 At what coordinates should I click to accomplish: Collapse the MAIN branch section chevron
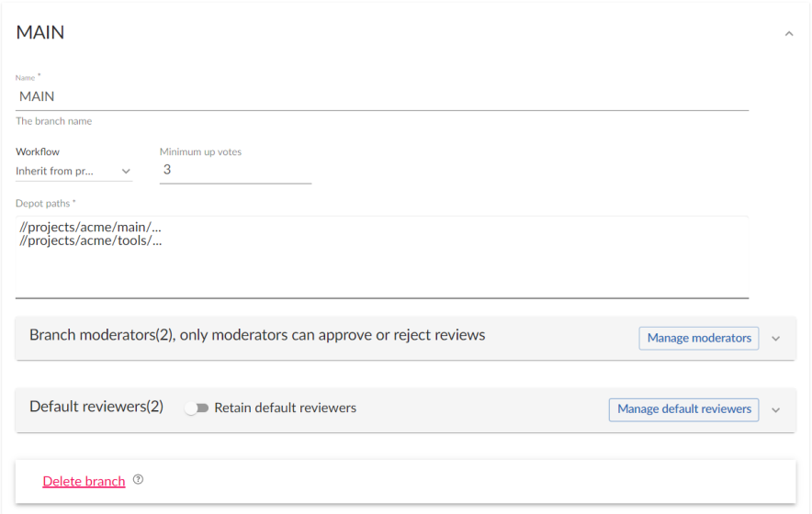pyautogui.click(x=788, y=34)
